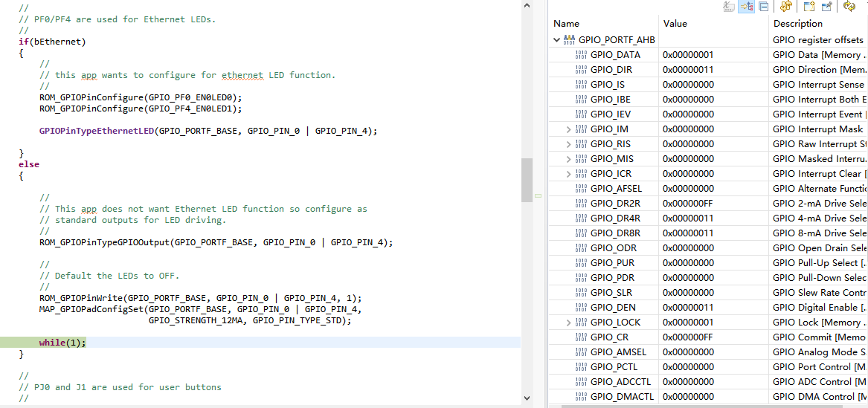Select the GPIO_AFSEL row name
Image resolution: width=868 pixels, height=408 pixels.
coord(616,189)
